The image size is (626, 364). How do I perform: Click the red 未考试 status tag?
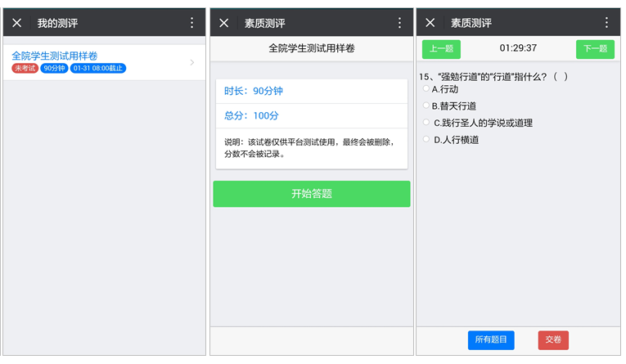[25, 69]
